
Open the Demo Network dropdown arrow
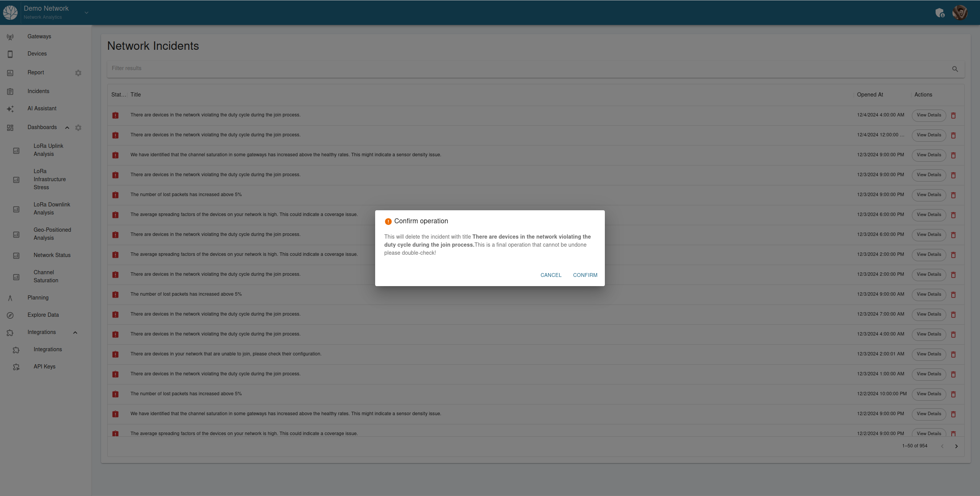tap(87, 13)
